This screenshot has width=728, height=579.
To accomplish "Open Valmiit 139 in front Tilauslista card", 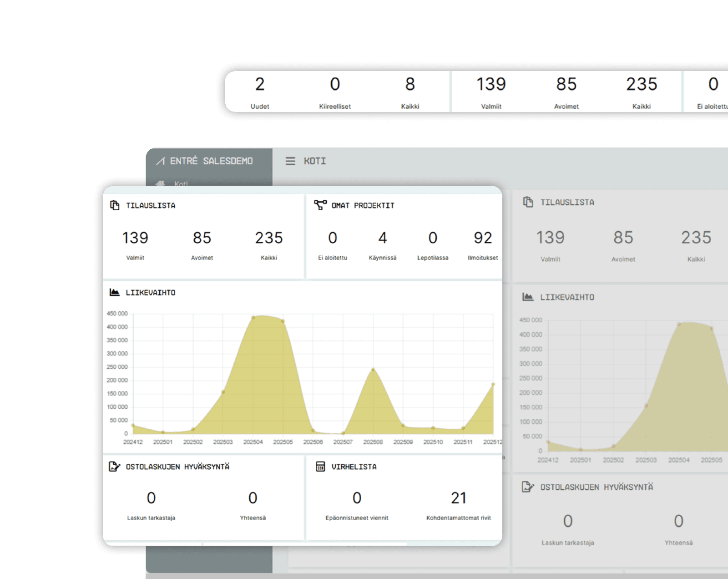I will click(135, 245).
